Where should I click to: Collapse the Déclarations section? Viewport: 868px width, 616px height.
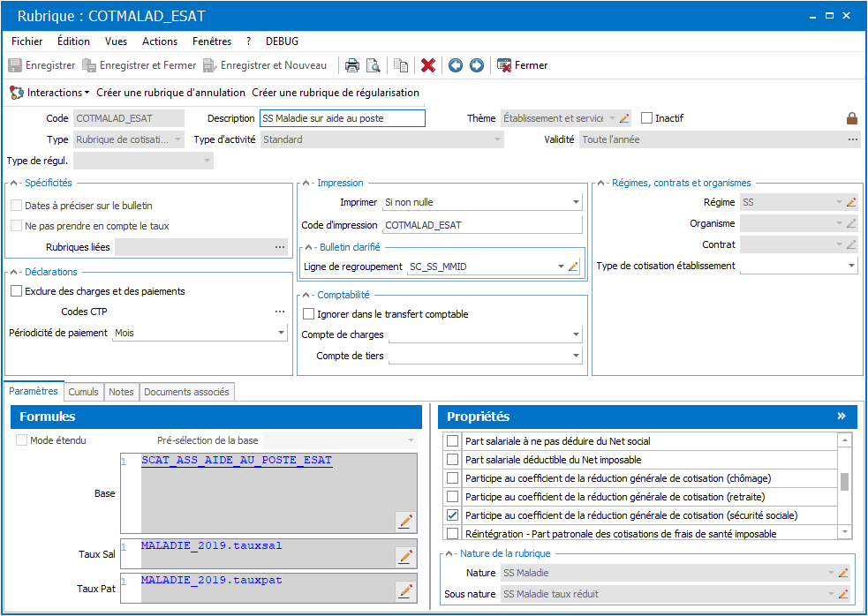point(14,272)
